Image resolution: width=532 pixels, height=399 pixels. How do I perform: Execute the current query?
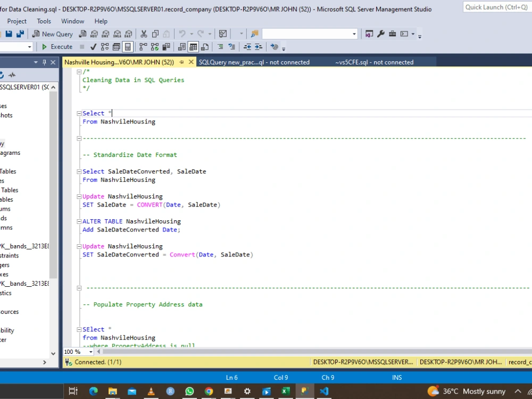pyautogui.click(x=57, y=47)
